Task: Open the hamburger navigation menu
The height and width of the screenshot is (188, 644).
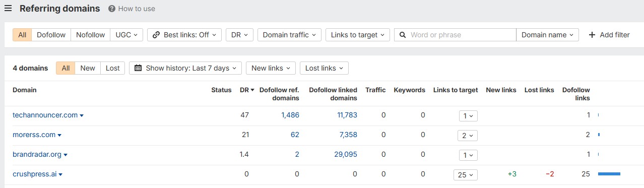Action: coord(8,9)
